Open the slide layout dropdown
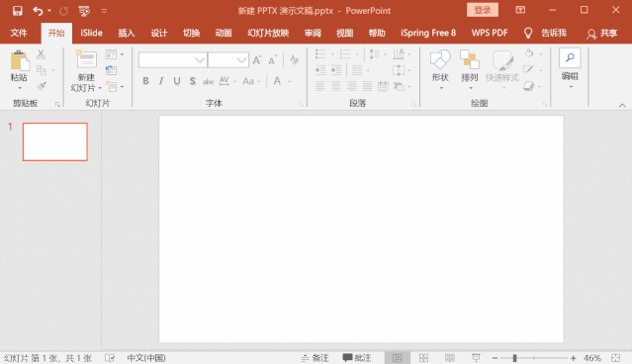The height and width of the screenshot is (364, 632). point(114,54)
